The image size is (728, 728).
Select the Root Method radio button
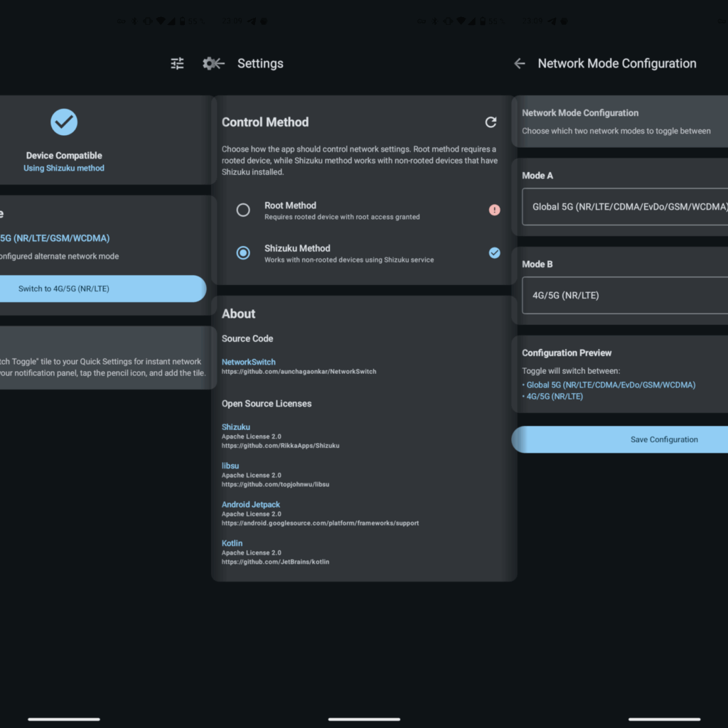tap(243, 210)
